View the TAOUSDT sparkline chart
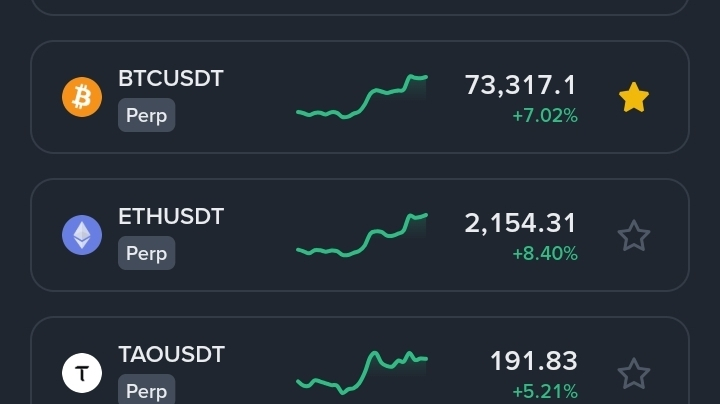Screen dimensions: 720x404 pyautogui.click(x=361, y=372)
